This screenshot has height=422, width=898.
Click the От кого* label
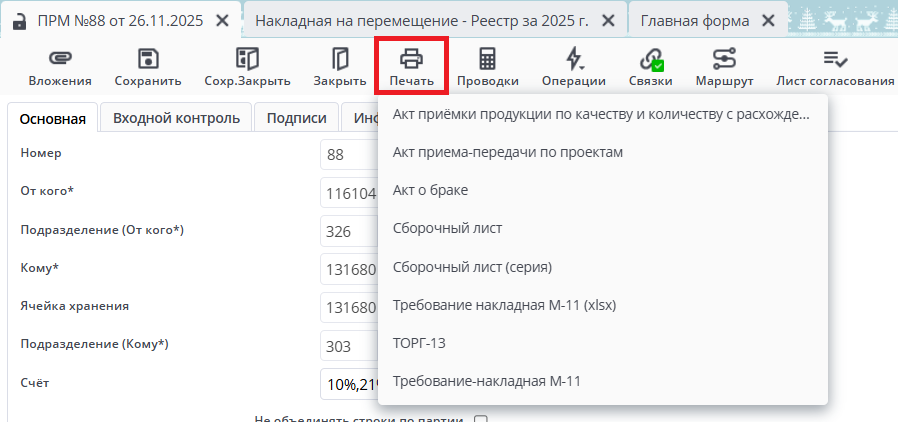click(47, 191)
